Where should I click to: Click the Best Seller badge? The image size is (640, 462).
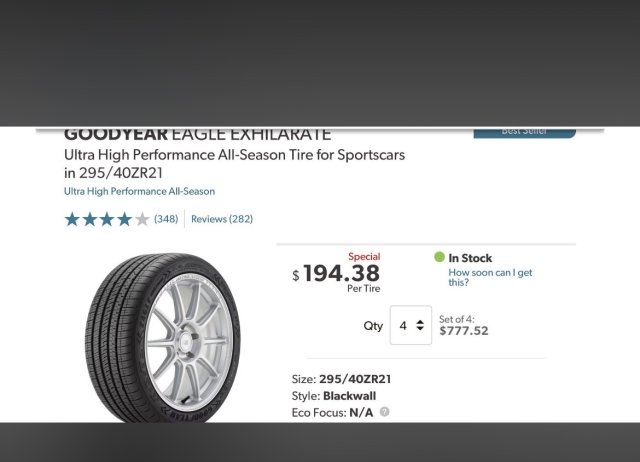(524, 131)
